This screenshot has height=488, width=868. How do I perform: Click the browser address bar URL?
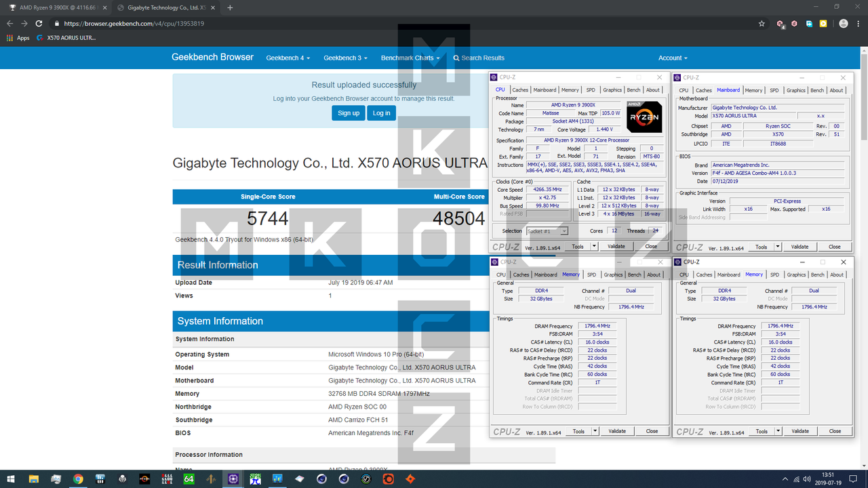tap(134, 23)
